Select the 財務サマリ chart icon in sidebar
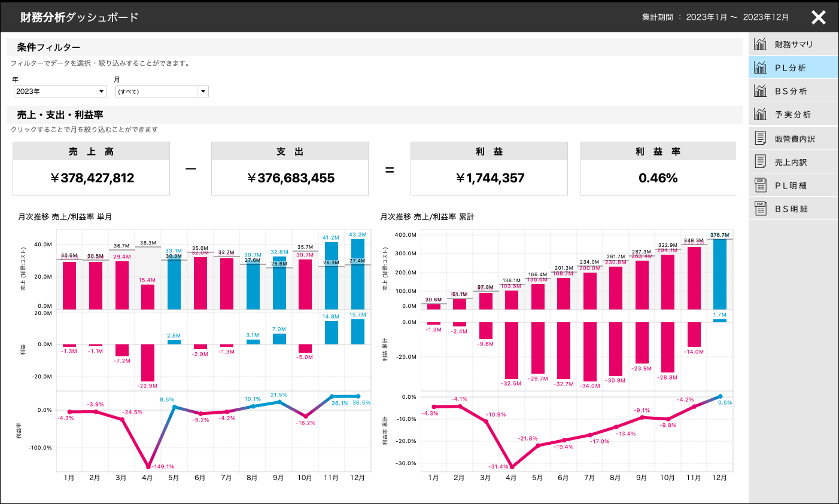This screenshot has height=504, width=839. point(761,44)
